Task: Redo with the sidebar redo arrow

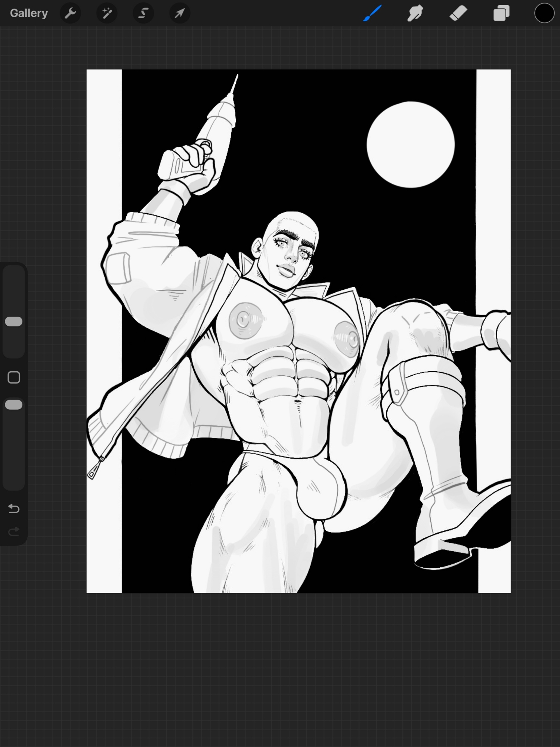Action: [14, 531]
